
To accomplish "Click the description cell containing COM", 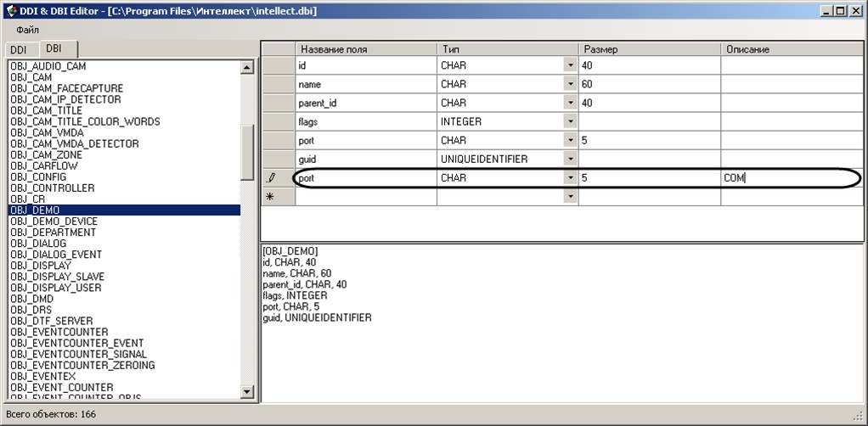I will tap(792, 178).
